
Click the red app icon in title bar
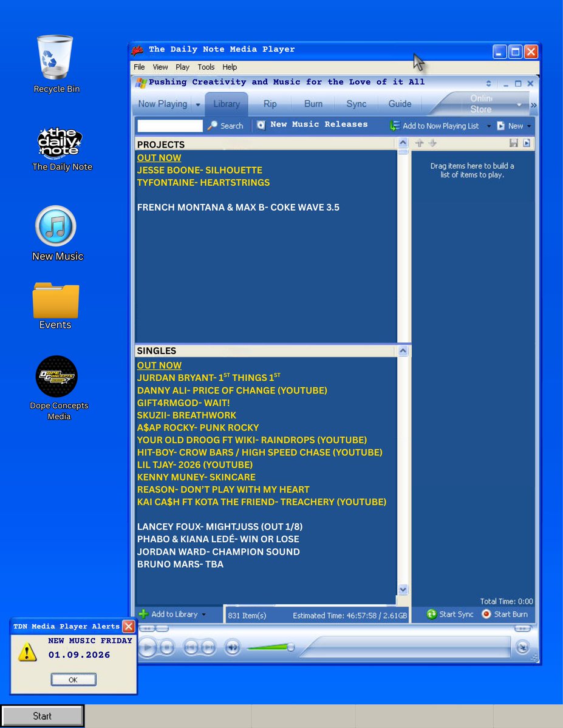click(137, 50)
